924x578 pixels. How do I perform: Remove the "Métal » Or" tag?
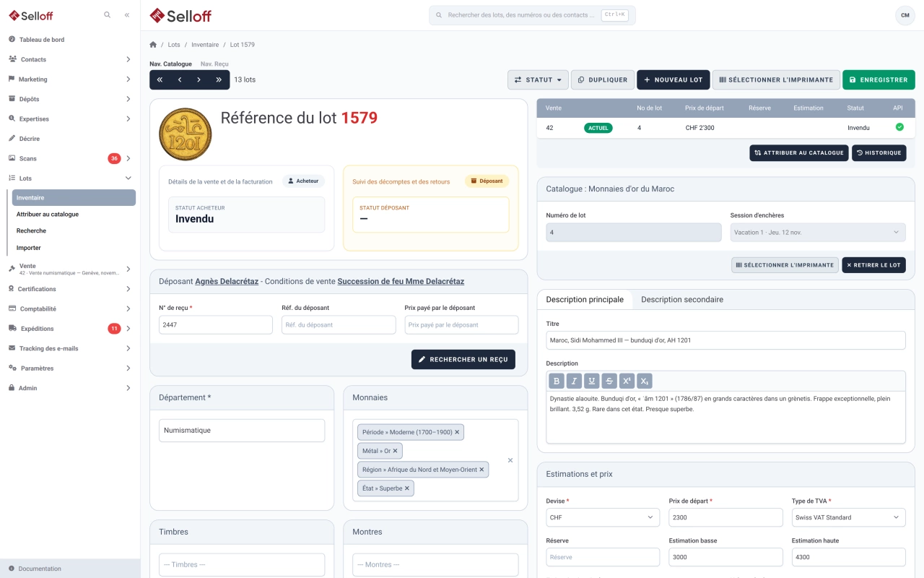pyautogui.click(x=395, y=451)
